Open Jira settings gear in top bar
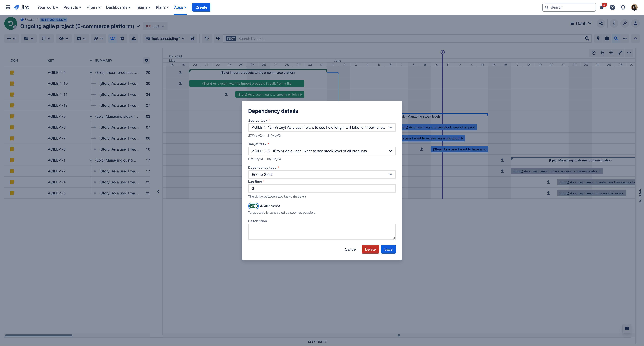Screen dimensions: 644x346 pos(623,7)
